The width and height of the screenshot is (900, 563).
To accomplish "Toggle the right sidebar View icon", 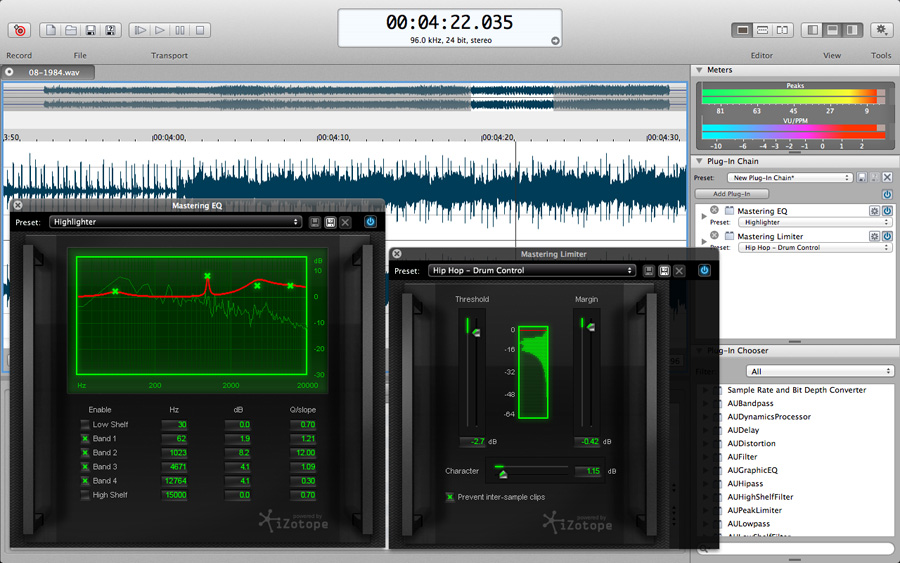I will coord(852,30).
